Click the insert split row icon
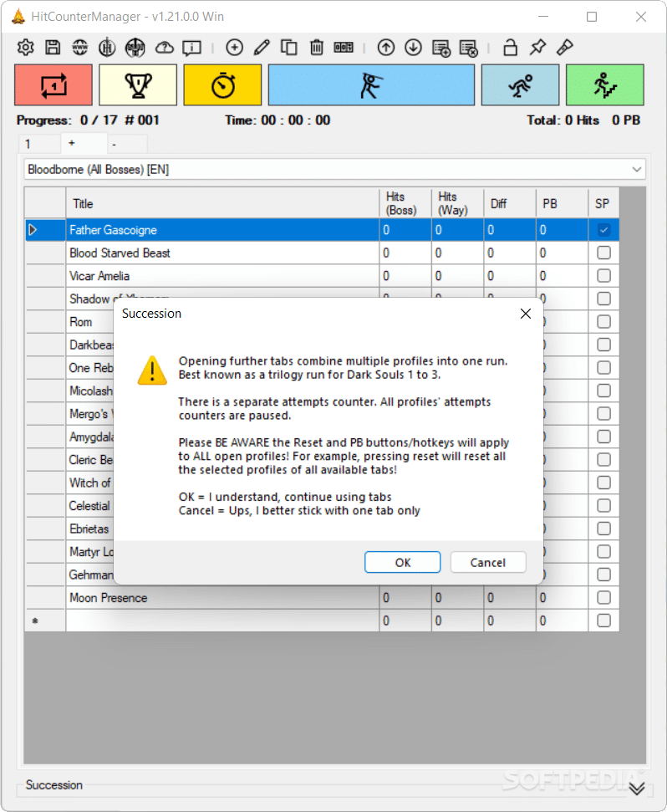Screen dimensions: 667x812 click(440, 49)
